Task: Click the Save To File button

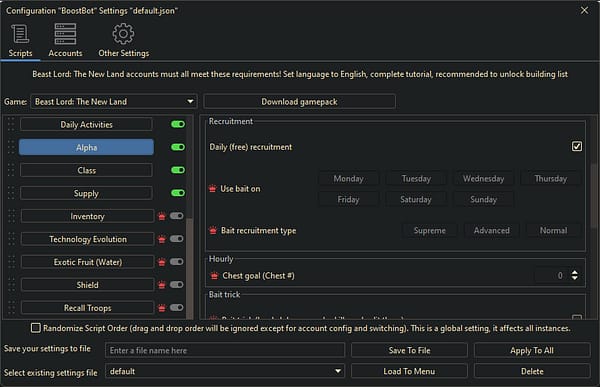Action: click(x=409, y=351)
